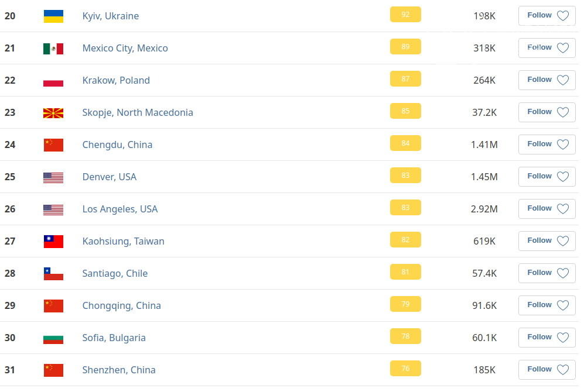Viewport: 584px width, 392px height.
Task: Open the Santiago, Chile city link
Action: [x=115, y=273]
